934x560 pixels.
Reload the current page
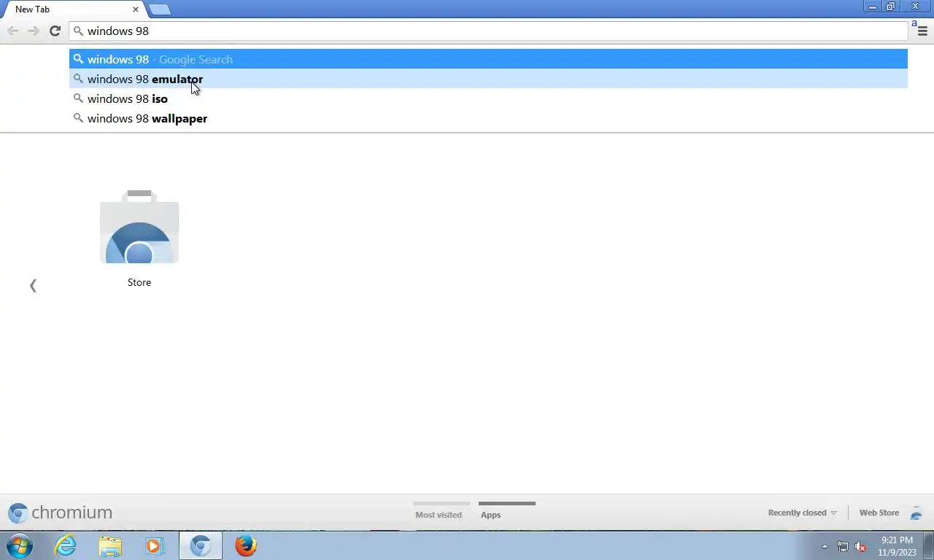coord(55,31)
